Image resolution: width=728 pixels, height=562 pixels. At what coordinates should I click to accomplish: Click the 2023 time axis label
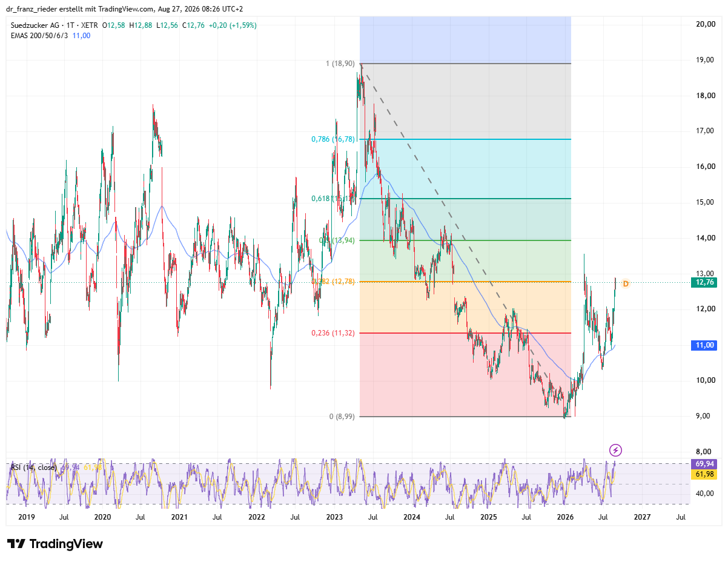(x=334, y=517)
